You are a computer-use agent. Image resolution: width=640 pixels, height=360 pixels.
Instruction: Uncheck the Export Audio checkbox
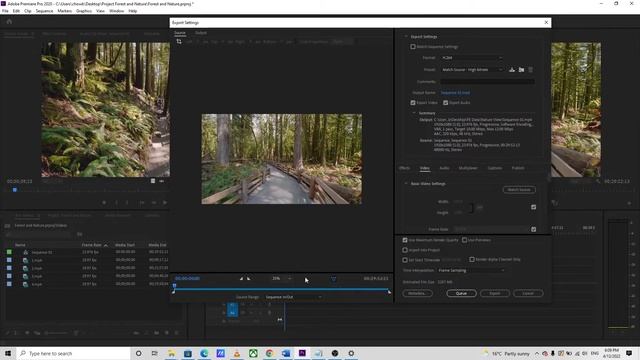click(445, 102)
